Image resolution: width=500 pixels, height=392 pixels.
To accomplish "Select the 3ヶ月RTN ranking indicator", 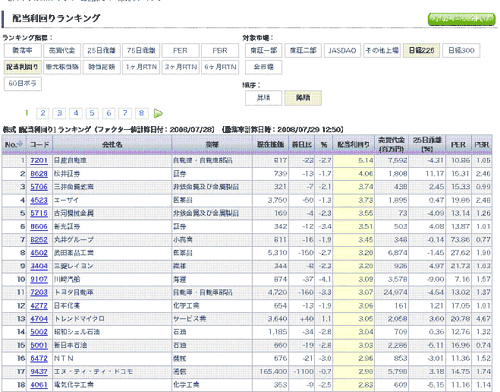I will [x=180, y=67].
